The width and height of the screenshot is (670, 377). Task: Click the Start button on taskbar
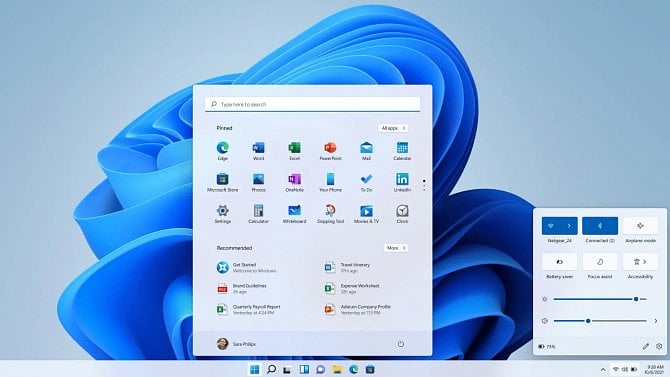tap(255, 369)
